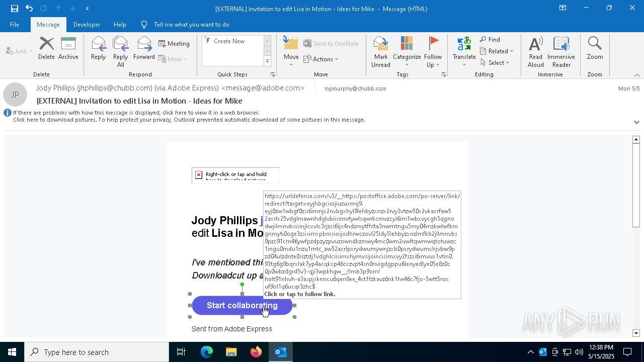
Task: Mark the message as Unread
Action: 381,52
